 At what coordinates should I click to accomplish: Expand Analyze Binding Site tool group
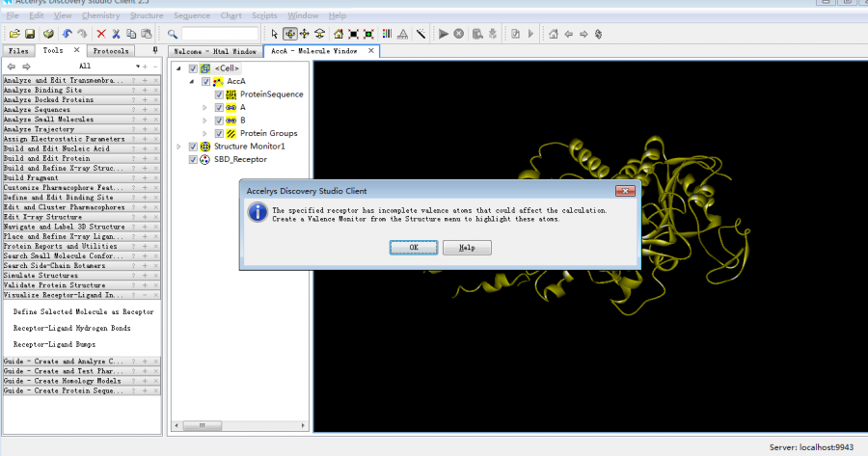(145, 91)
